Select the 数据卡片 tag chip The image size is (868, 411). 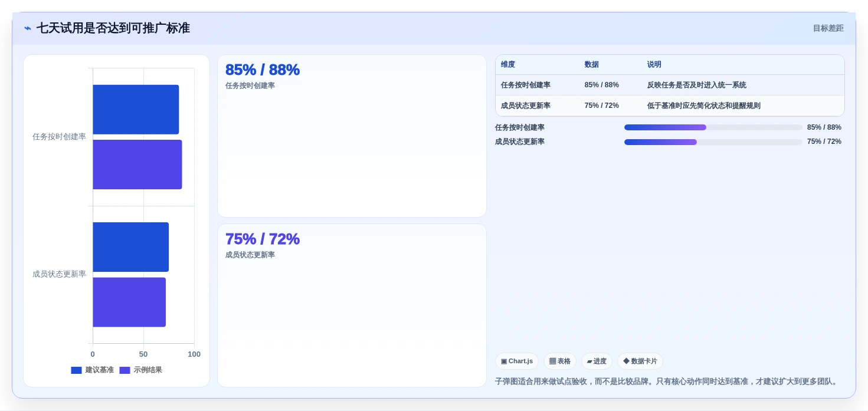tap(640, 361)
